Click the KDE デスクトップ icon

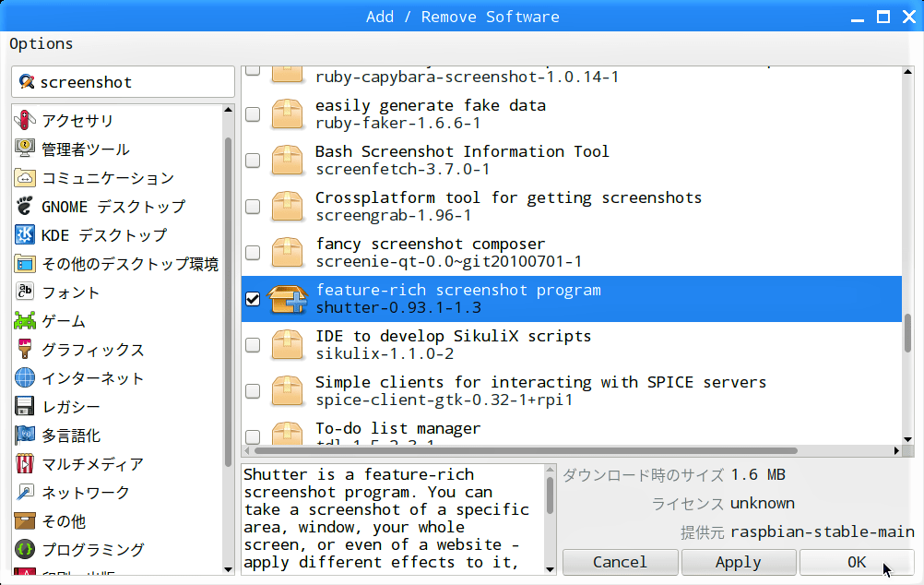pyautogui.click(x=25, y=234)
